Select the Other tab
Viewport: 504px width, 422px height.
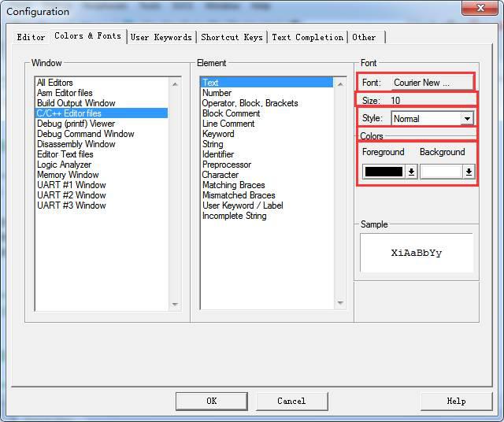tap(365, 37)
